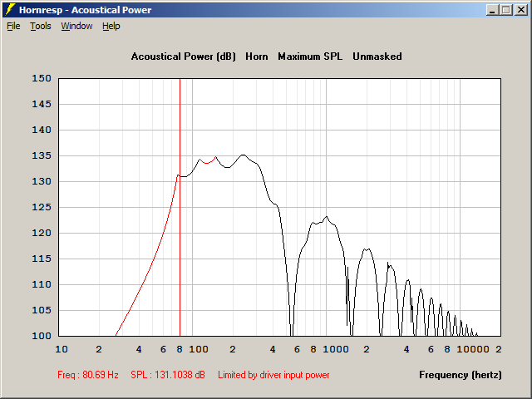Maximize the Hornresp window

pos(506,10)
